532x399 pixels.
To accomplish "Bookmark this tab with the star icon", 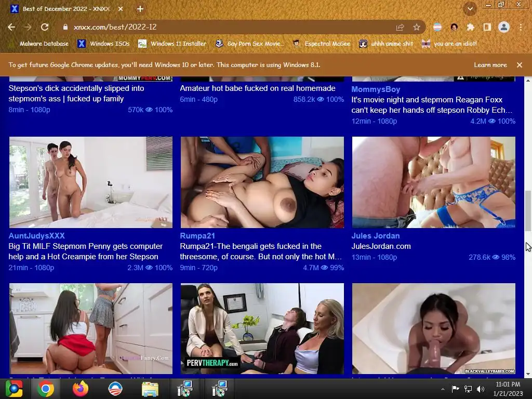I will point(417,27).
